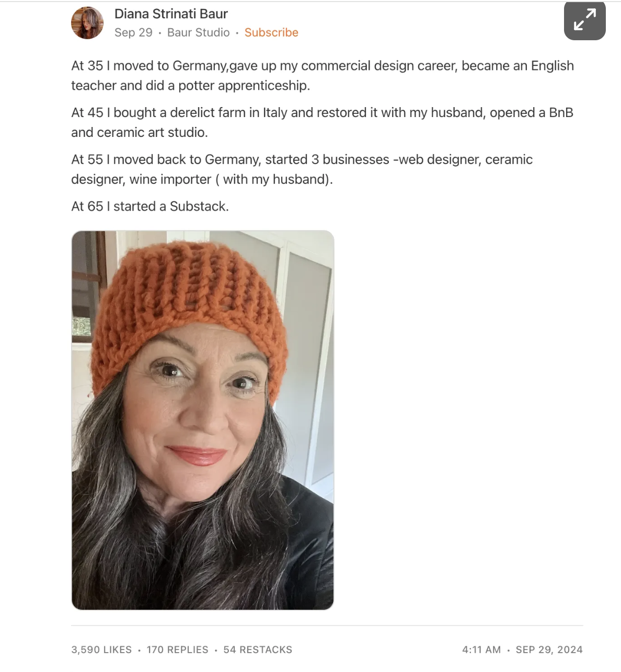
Task: Click the line 'and ceramic art studio.'
Action: (x=140, y=133)
